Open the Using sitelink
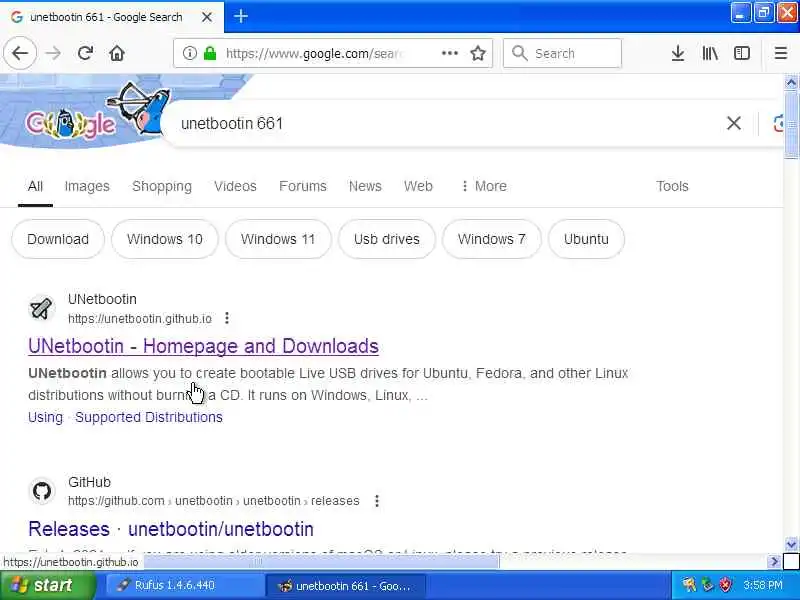 (45, 417)
